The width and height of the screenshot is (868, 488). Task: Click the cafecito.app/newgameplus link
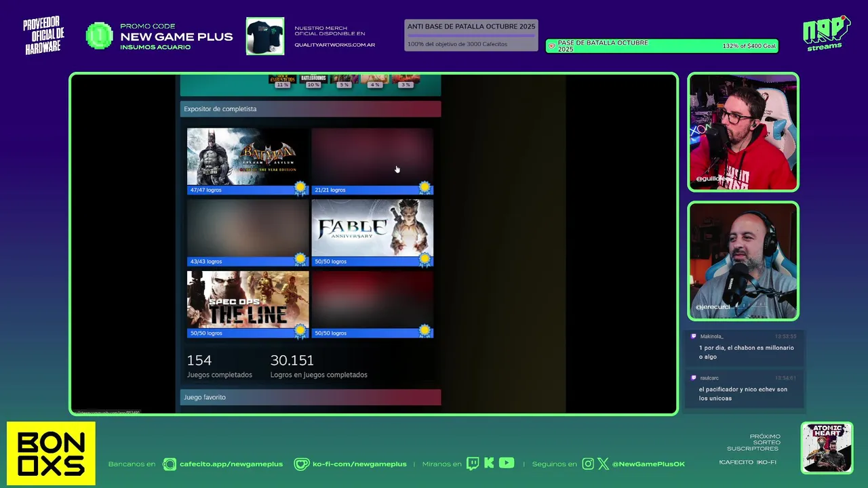231,464
